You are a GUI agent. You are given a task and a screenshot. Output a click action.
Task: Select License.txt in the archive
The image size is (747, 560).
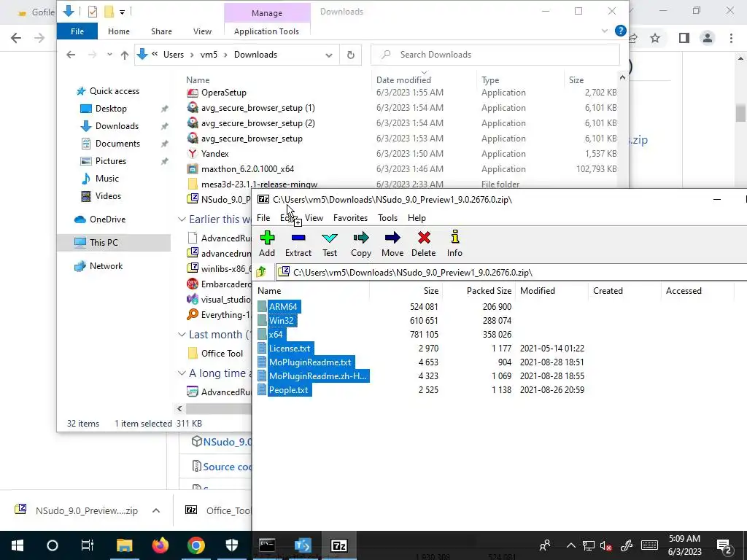pos(290,348)
